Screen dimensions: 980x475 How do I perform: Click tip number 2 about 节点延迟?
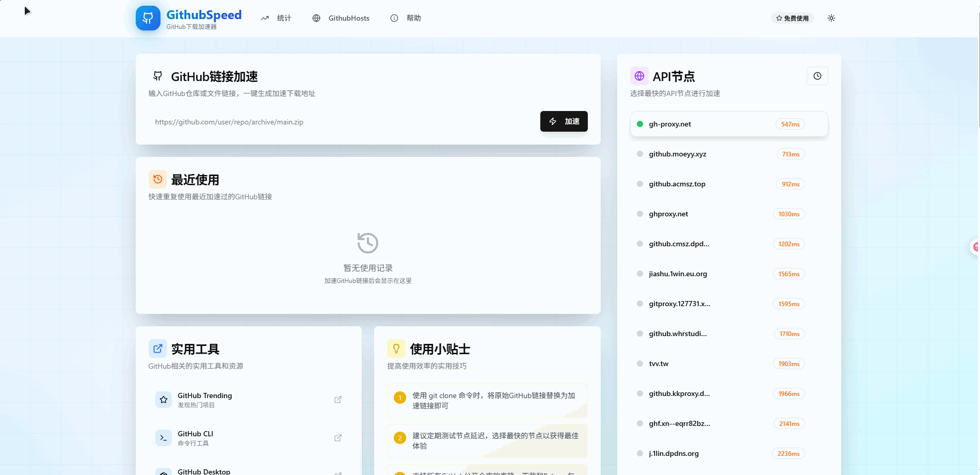pos(487,441)
